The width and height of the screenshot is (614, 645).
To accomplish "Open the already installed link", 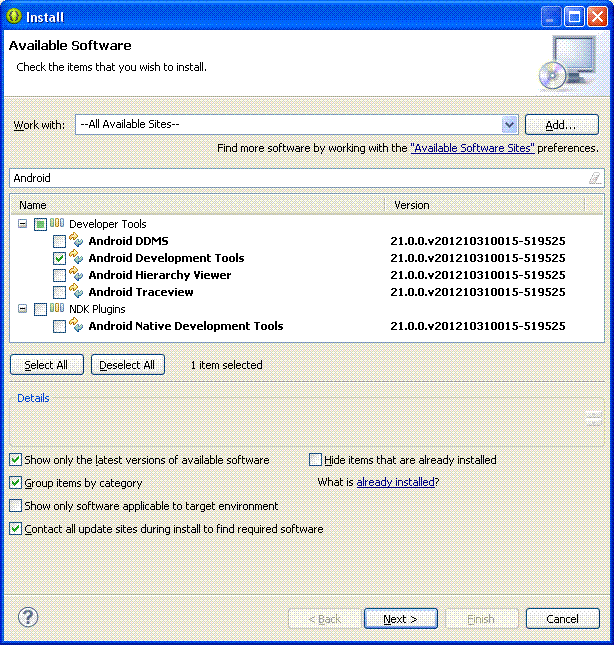I will coord(395,482).
